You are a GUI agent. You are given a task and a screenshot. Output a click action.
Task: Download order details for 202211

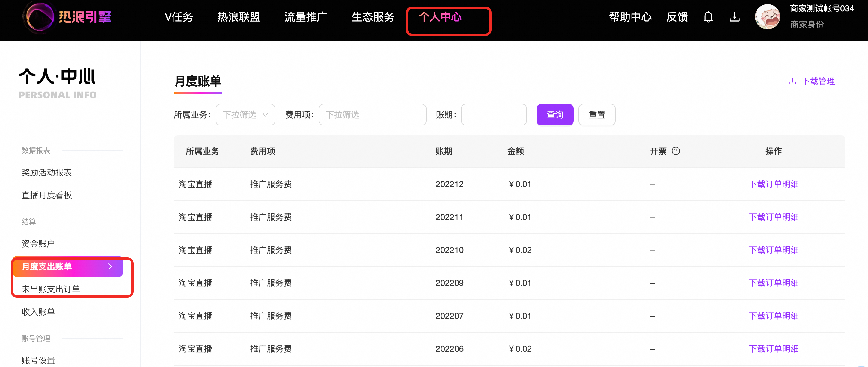point(774,217)
